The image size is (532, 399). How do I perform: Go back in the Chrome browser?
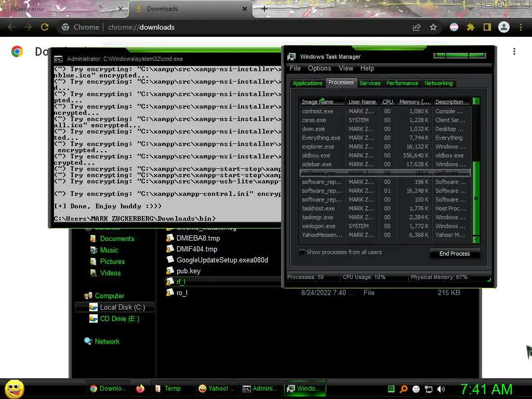coord(11,27)
